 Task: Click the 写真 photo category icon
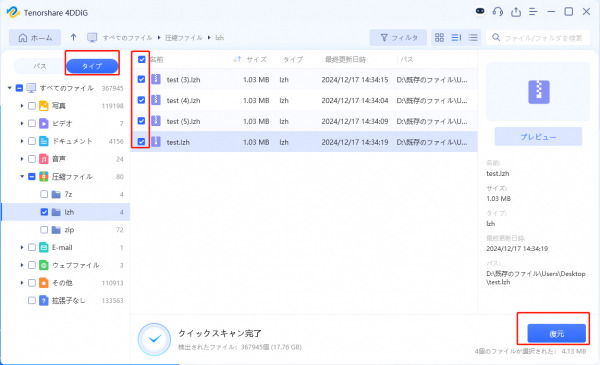(x=44, y=106)
